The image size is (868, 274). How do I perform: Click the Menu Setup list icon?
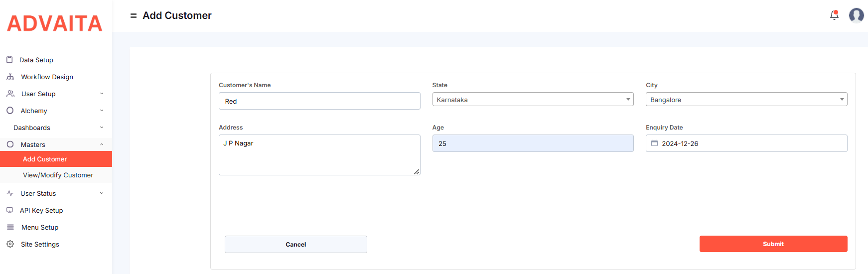point(10,227)
